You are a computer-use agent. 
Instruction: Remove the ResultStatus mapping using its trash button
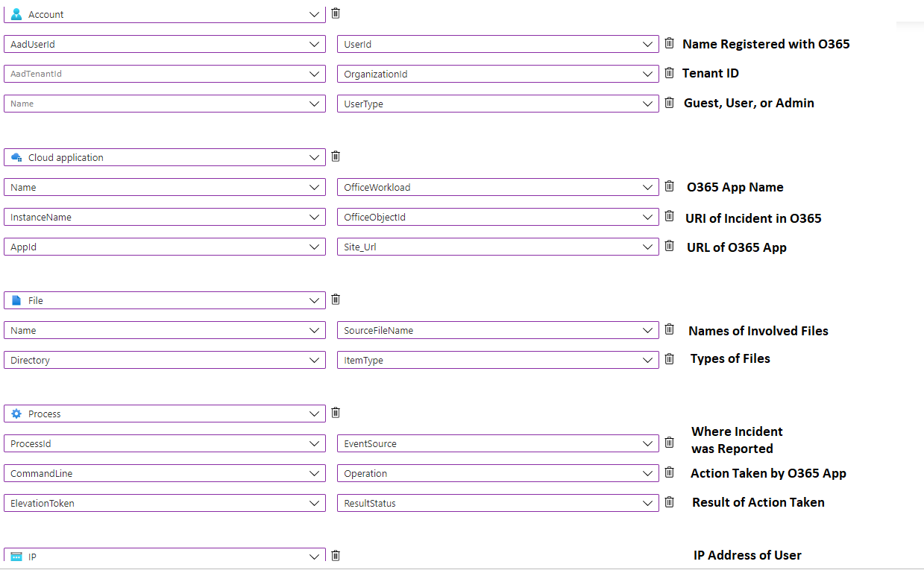pyautogui.click(x=669, y=502)
